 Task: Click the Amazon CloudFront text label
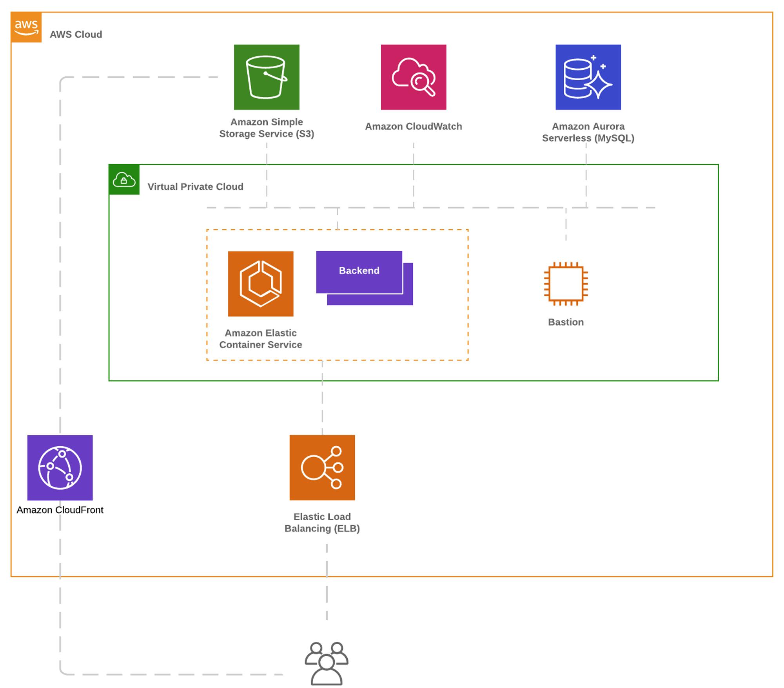pos(60,510)
